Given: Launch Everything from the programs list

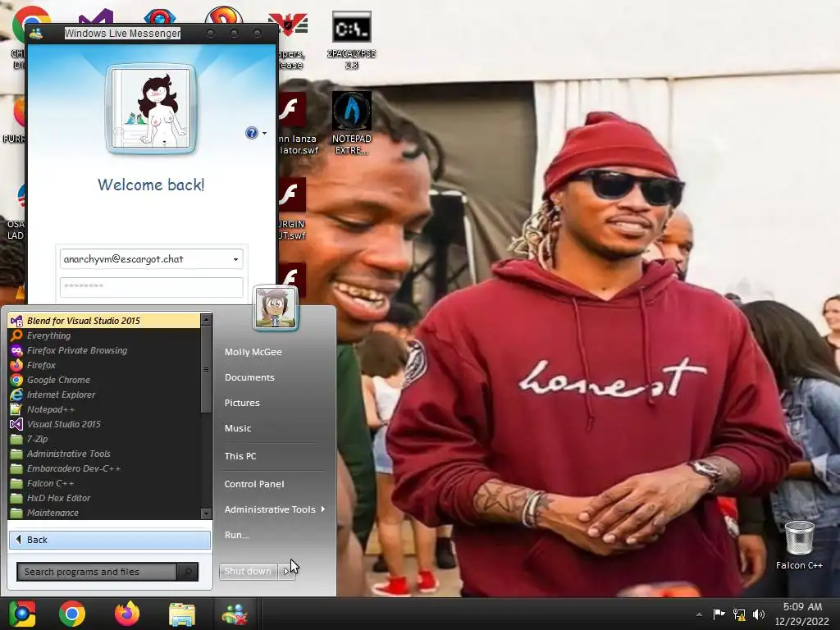Looking at the screenshot, I should tap(104, 336).
